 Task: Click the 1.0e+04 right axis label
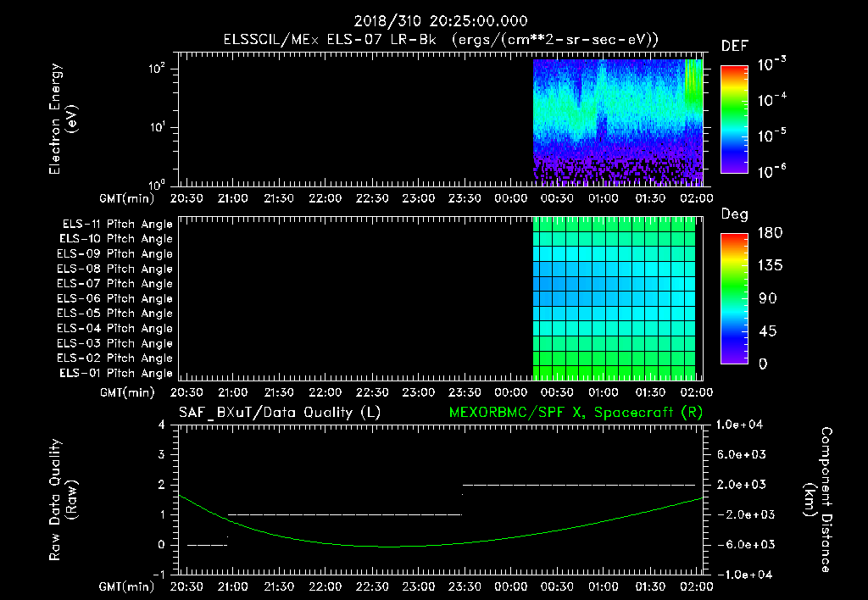pyautogui.click(x=739, y=425)
